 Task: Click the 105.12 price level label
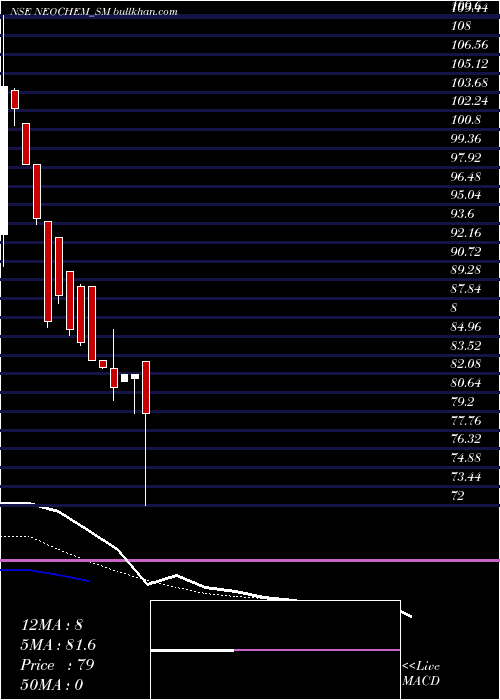[470, 63]
